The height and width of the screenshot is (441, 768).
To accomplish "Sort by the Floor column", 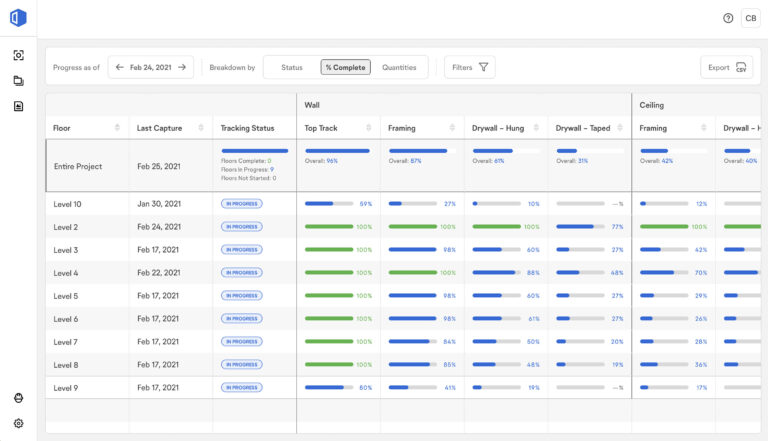I will (x=118, y=128).
